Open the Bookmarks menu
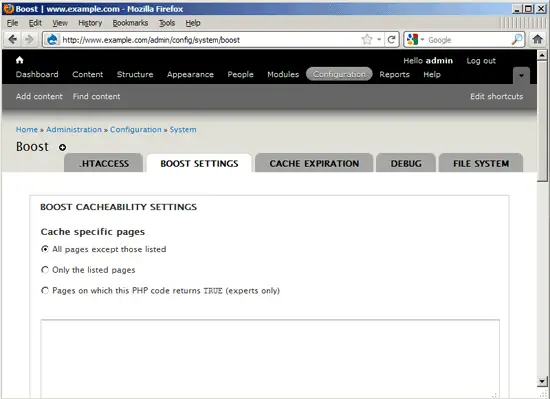 (130, 23)
